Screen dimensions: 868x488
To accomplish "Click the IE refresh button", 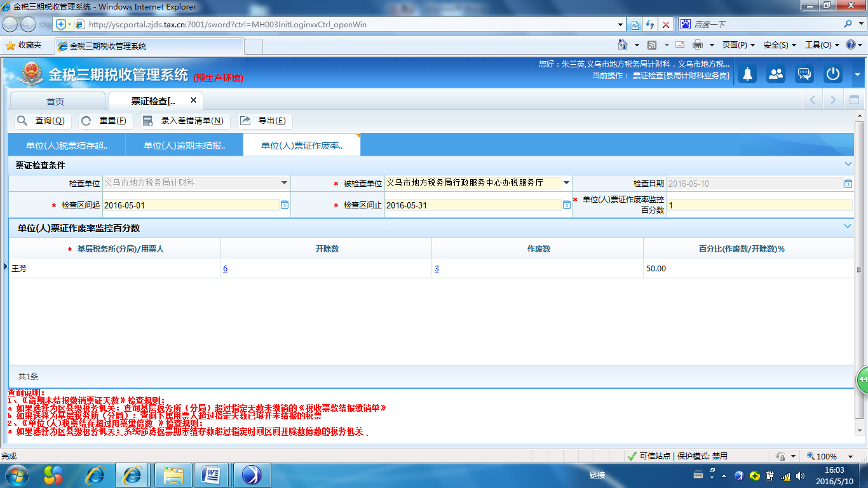I will tap(650, 24).
